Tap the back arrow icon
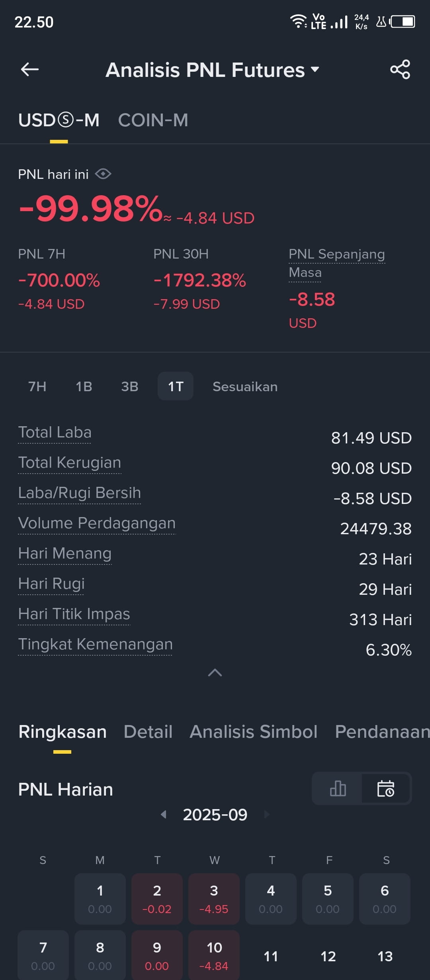This screenshot has height=980, width=430. click(30, 70)
